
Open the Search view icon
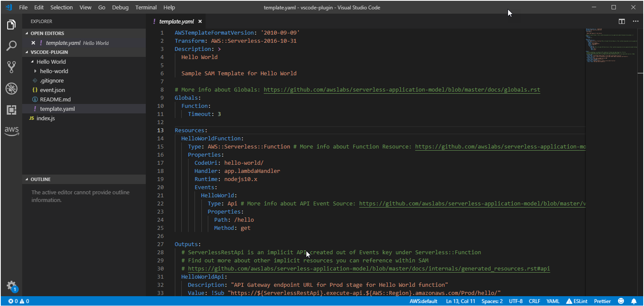click(x=11, y=46)
